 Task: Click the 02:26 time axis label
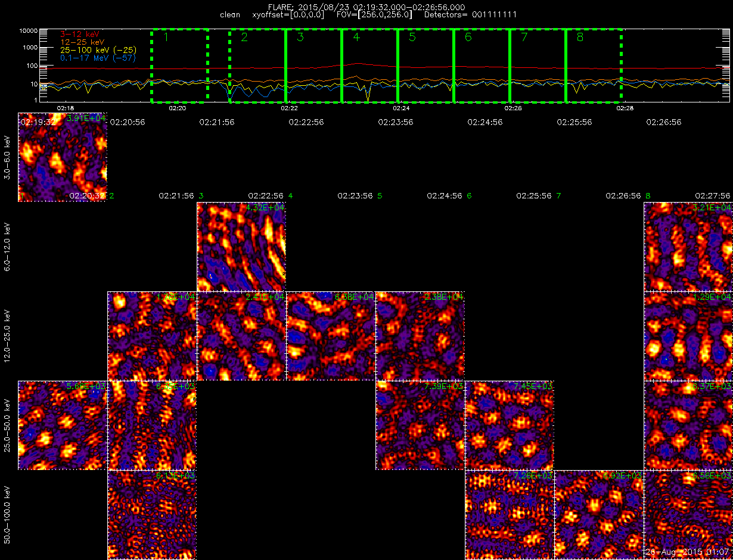[x=513, y=108]
